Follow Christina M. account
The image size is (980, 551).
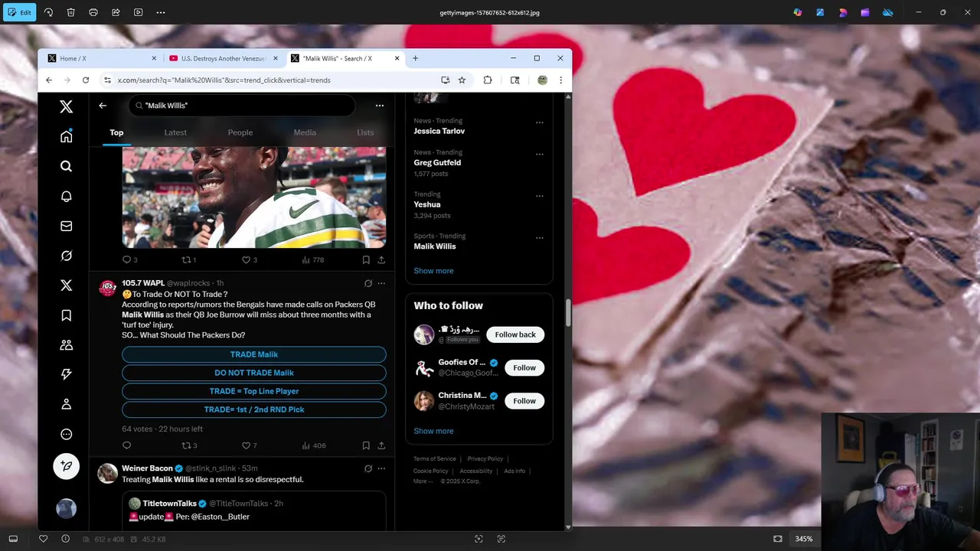(x=524, y=401)
